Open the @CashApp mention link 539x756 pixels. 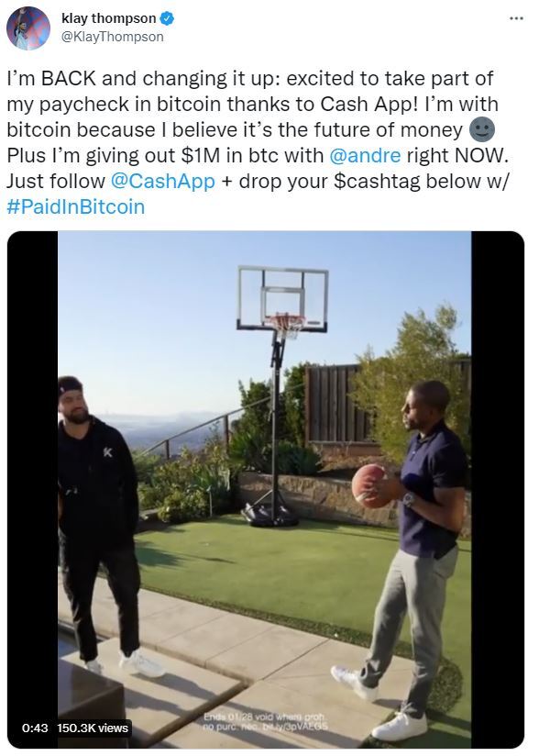(163, 181)
